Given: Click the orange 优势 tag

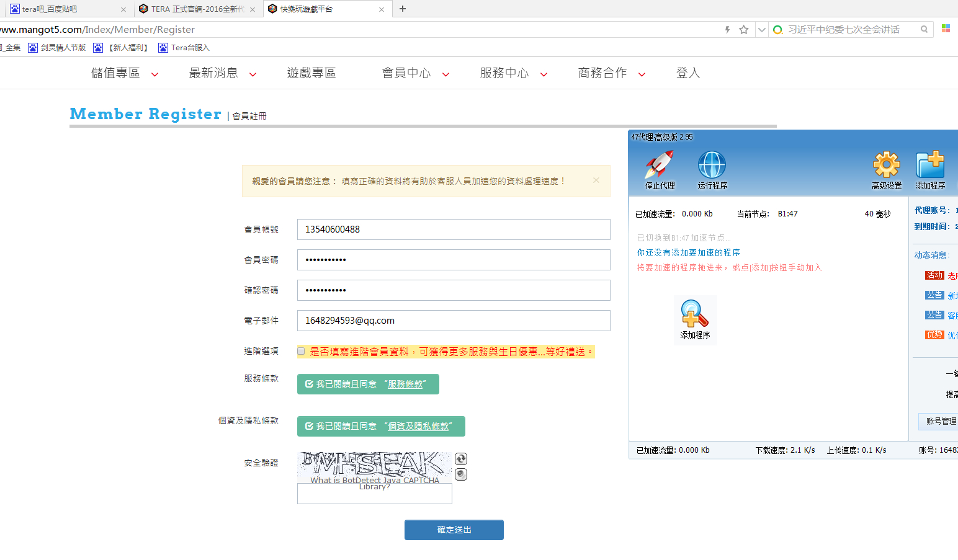Looking at the screenshot, I should coord(934,335).
